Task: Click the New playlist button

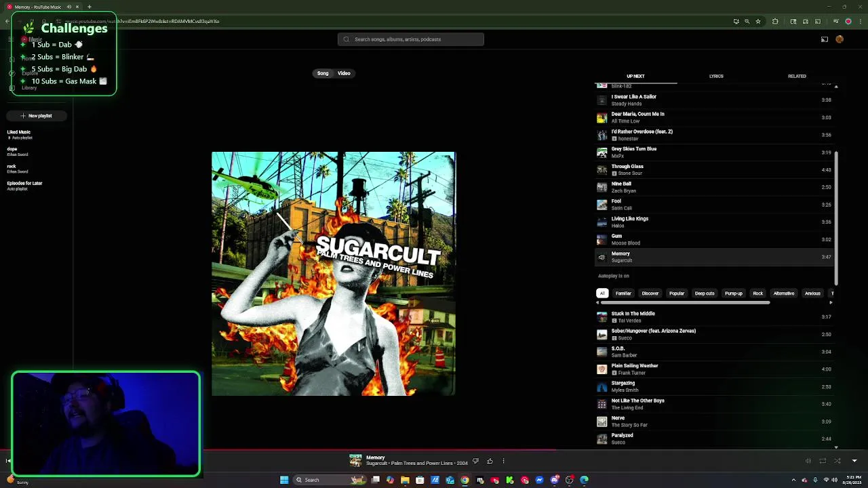Action: (36, 116)
